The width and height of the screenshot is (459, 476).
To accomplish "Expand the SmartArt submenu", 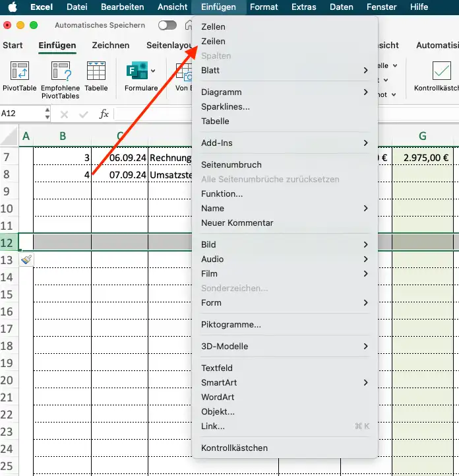I will [365, 382].
